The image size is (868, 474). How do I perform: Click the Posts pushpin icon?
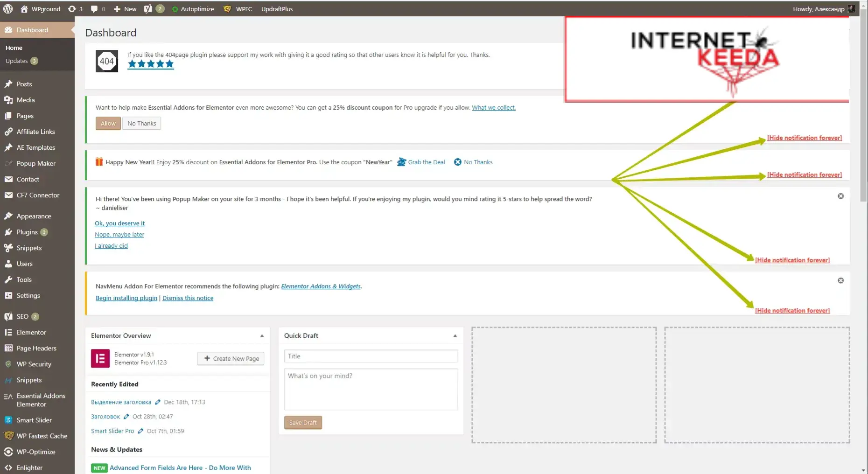tap(8, 84)
